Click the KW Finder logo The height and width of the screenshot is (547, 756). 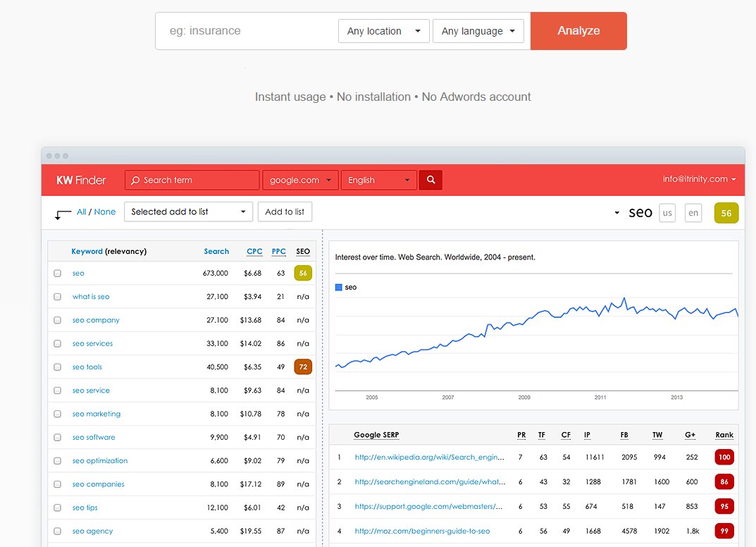click(81, 180)
